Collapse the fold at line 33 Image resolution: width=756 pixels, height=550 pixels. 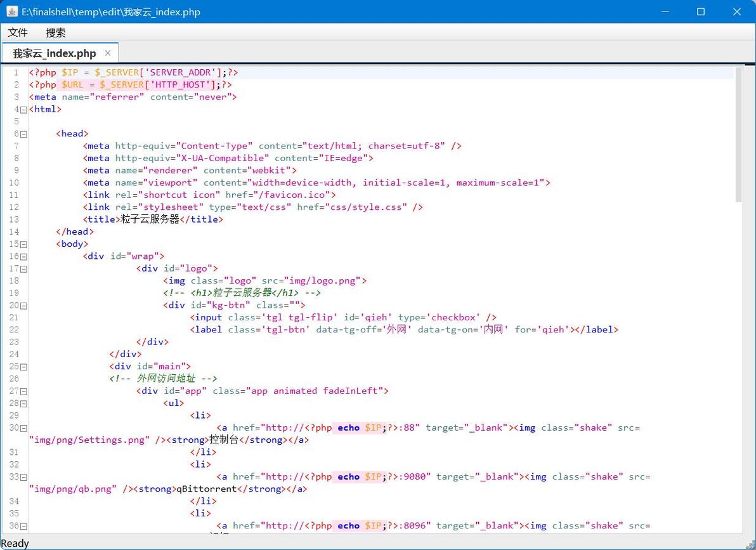pos(23,477)
